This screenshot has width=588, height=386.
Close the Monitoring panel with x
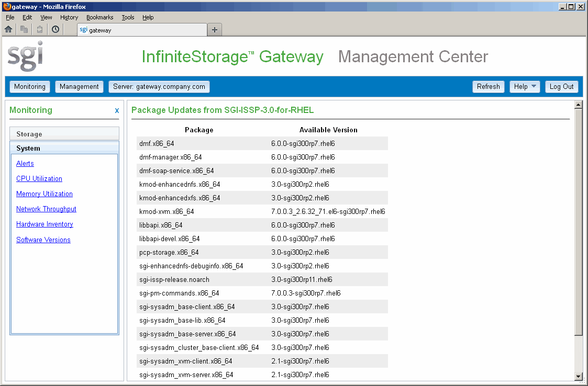point(117,110)
